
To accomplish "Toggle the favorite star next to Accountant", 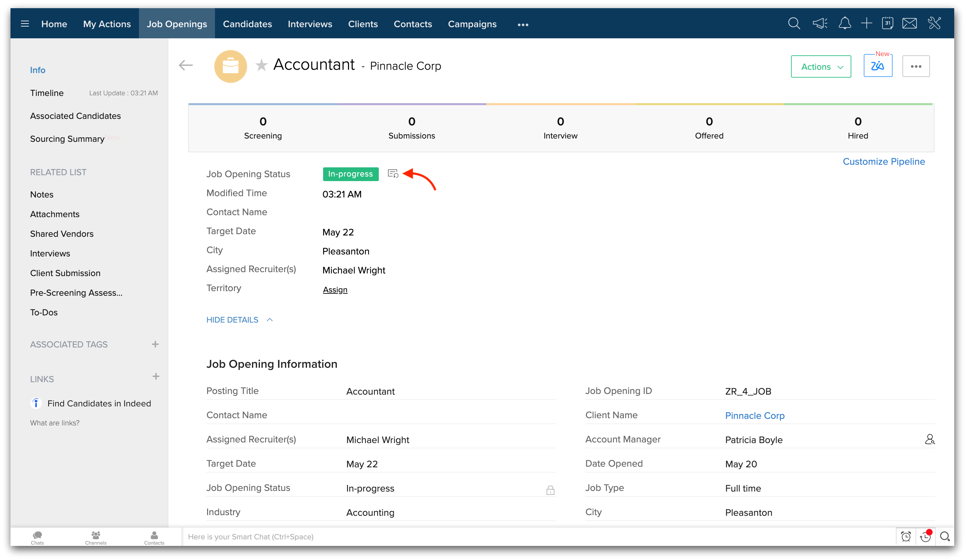I will pyautogui.click(x=261, y=65).
